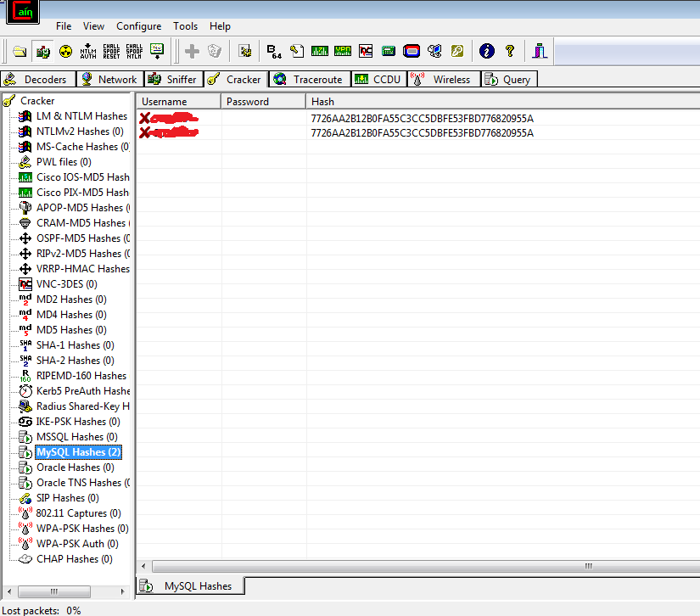Select SHA-1 Hashes (0) tree item
The image size is (700, 616).
[75, 345]
